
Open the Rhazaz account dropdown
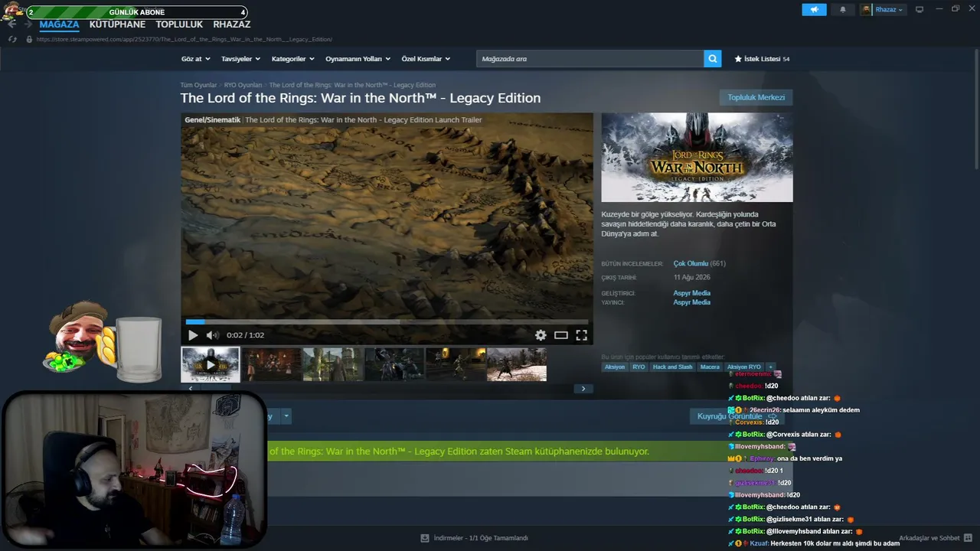tap(889, 9)
